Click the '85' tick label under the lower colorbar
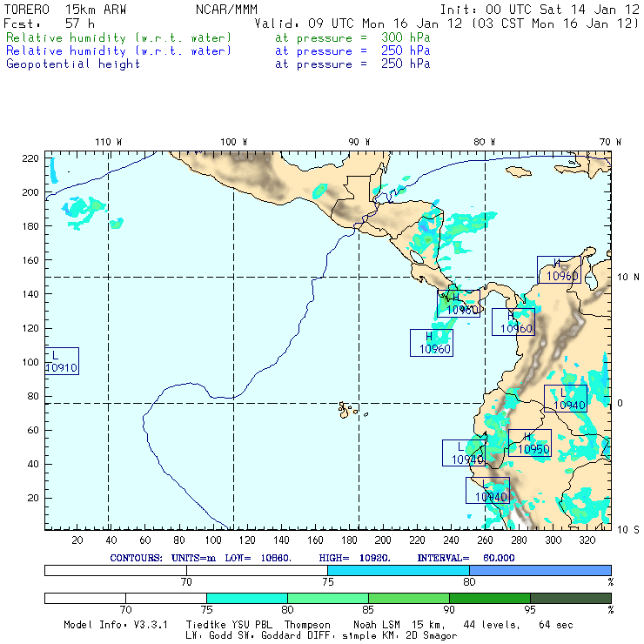 (x=368, y=610)
